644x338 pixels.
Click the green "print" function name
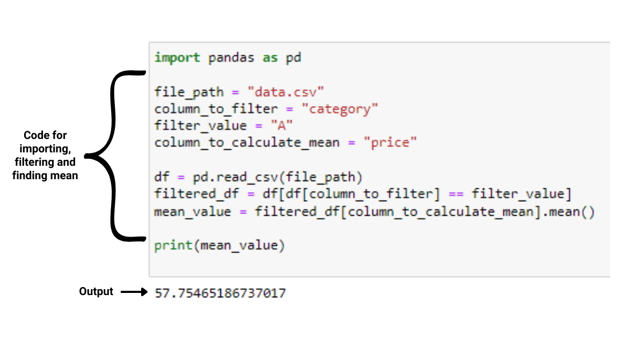click(173, 246)
